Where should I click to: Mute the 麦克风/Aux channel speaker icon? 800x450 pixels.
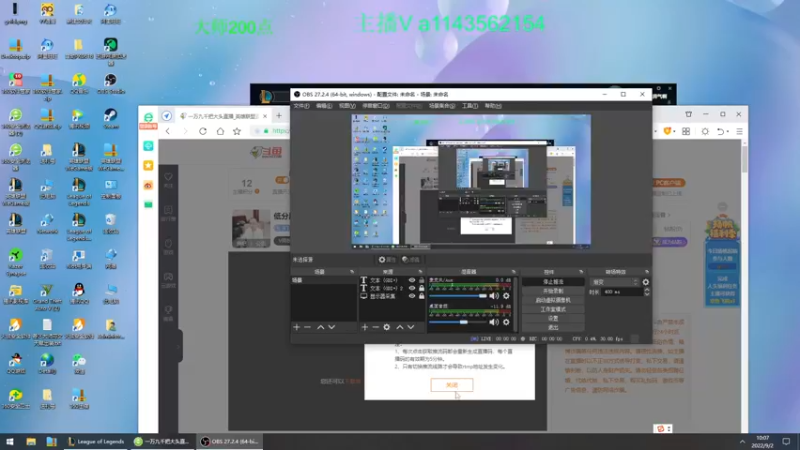(494, 296)
